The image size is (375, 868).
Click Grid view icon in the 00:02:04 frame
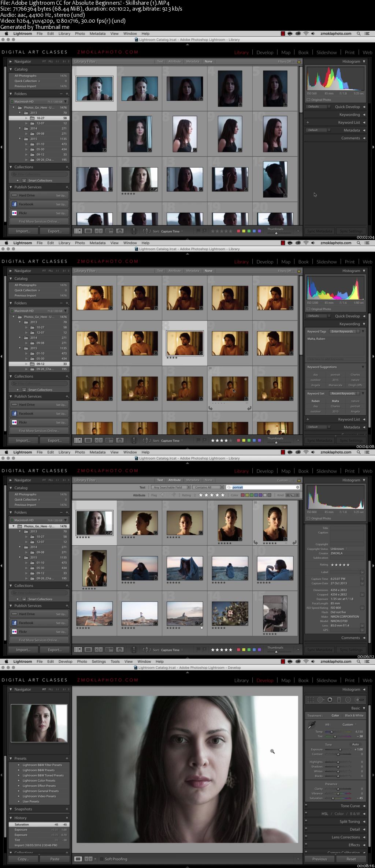click(x=78, y=231)
